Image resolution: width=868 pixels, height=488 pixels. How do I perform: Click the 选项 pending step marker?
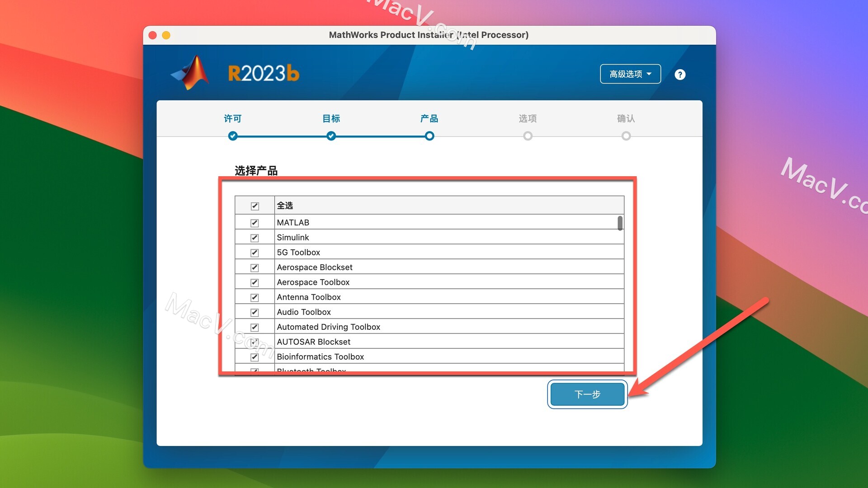(528, 136)
